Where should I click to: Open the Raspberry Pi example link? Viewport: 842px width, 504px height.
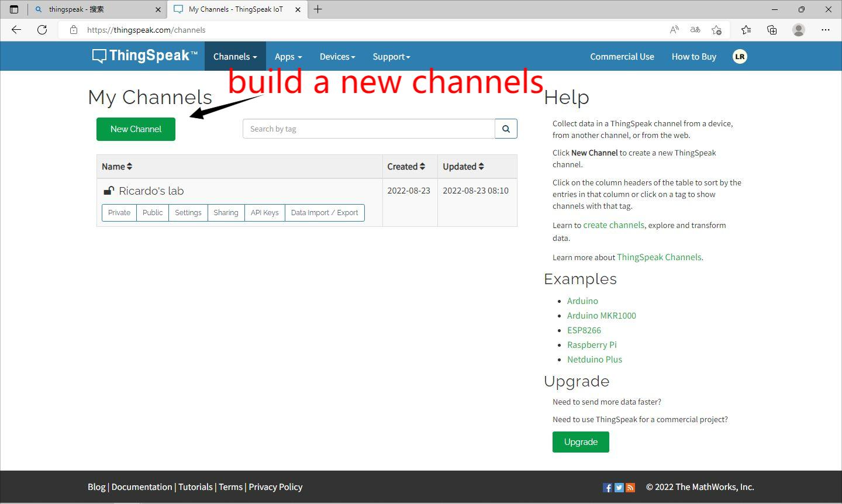(x=592, y=345)
